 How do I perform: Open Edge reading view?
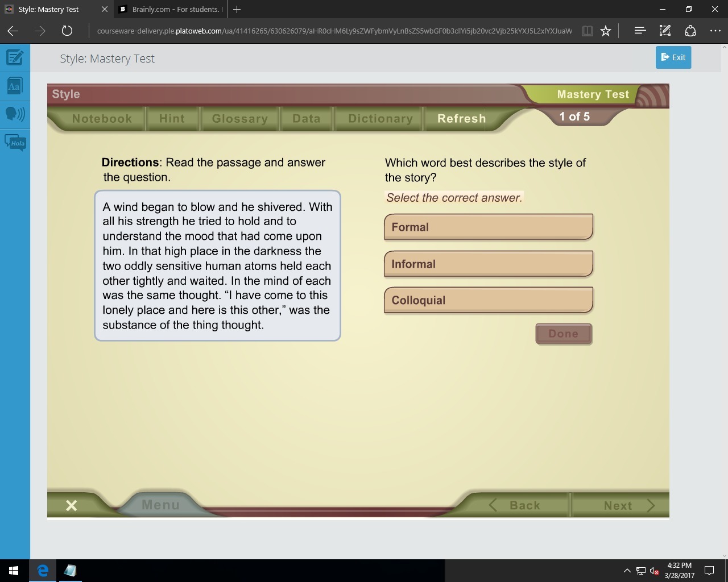pyautogui.click(x=588, y=31)
